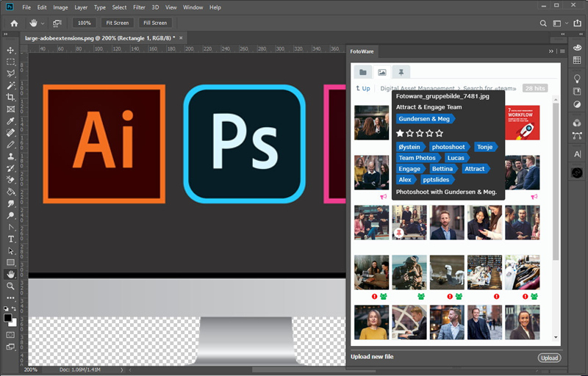Screen dimensions: 588x376
Task: Select the Dodge tool
Action: click(x=10, y=215)
